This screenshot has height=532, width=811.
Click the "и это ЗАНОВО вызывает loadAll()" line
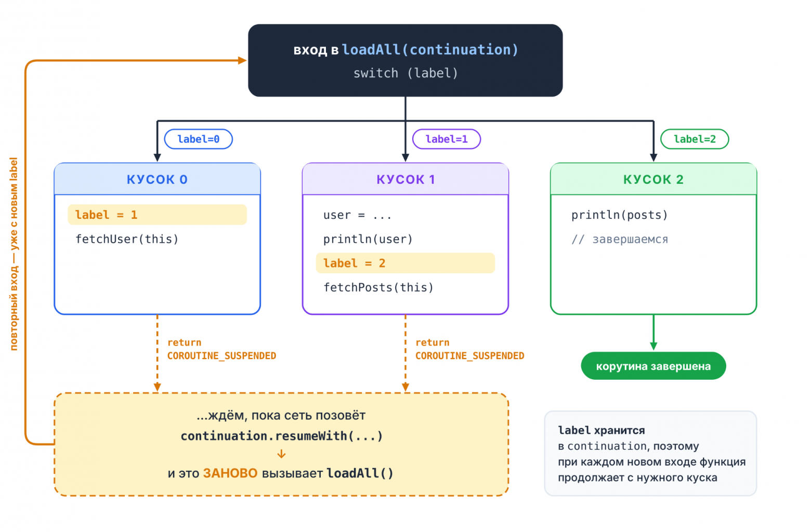281,473
